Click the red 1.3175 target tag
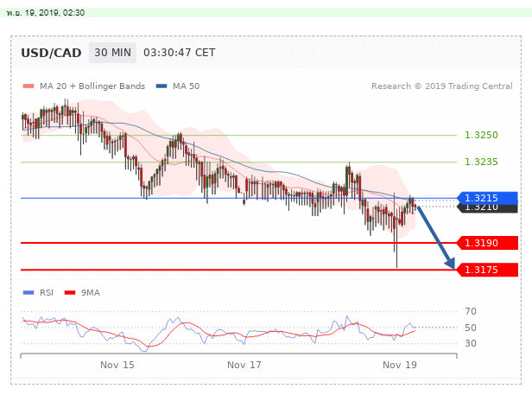The width and height of the screenshot is (532, 395). coord(488,270)
